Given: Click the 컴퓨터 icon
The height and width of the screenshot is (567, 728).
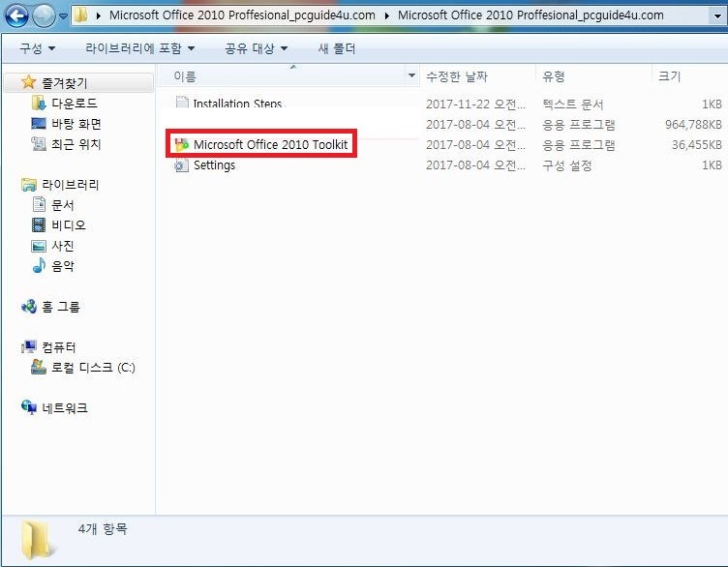Looking at the screenshot, I should 29,346.
